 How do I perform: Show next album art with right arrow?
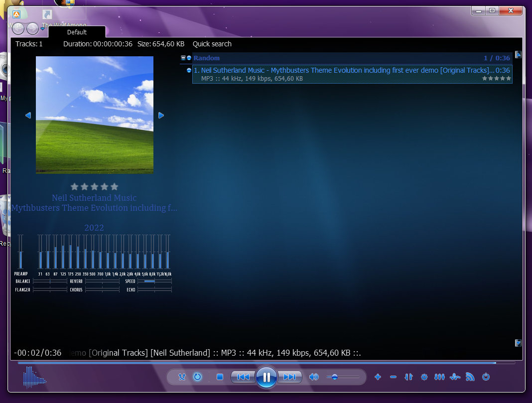tap(161, 116)
